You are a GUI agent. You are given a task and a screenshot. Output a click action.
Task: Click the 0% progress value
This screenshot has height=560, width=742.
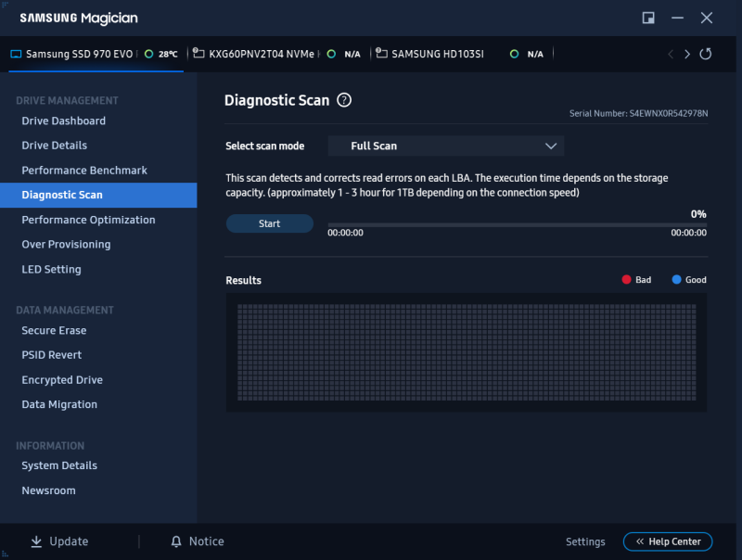[x=698, y=214]
